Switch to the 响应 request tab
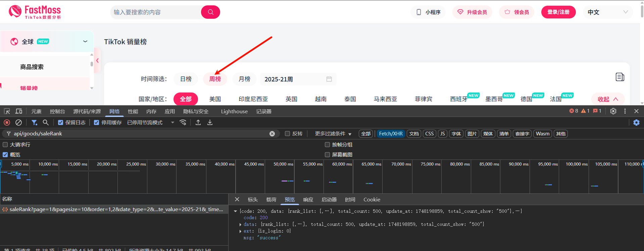This screenshot has width=644, height=251. pyautogui.click(x=308, y=200)
